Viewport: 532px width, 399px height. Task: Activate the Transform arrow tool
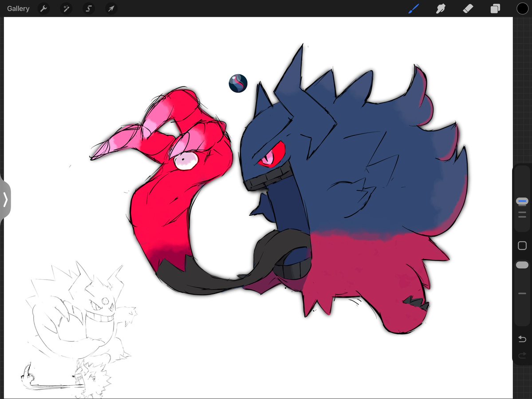click(111, 8)
